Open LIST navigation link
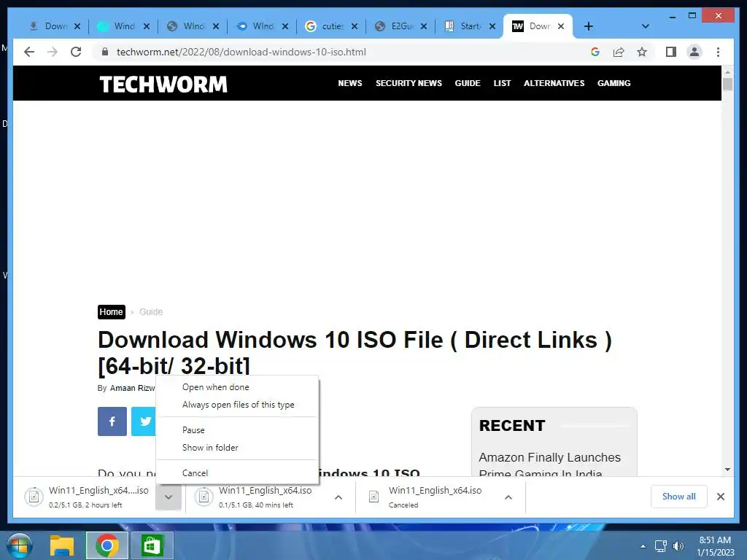The height and width of the screenshot is (560, 747). point(502,83)
